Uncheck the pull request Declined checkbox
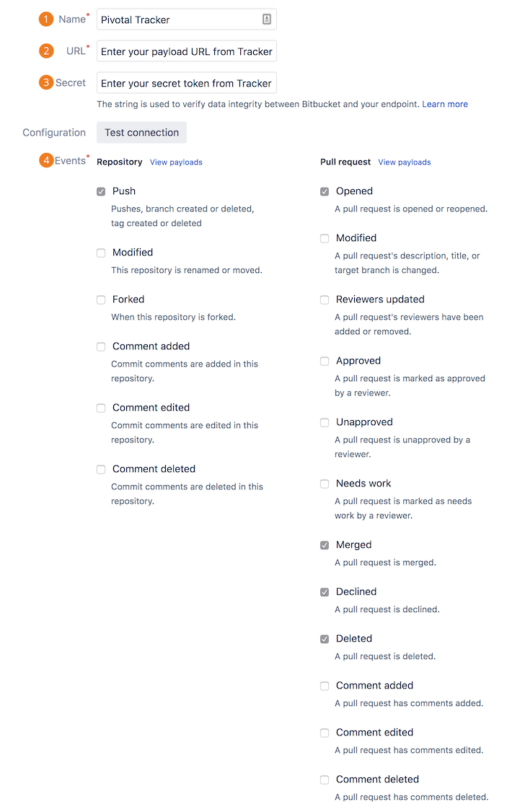525x812 pixels. tap(325, 593)
